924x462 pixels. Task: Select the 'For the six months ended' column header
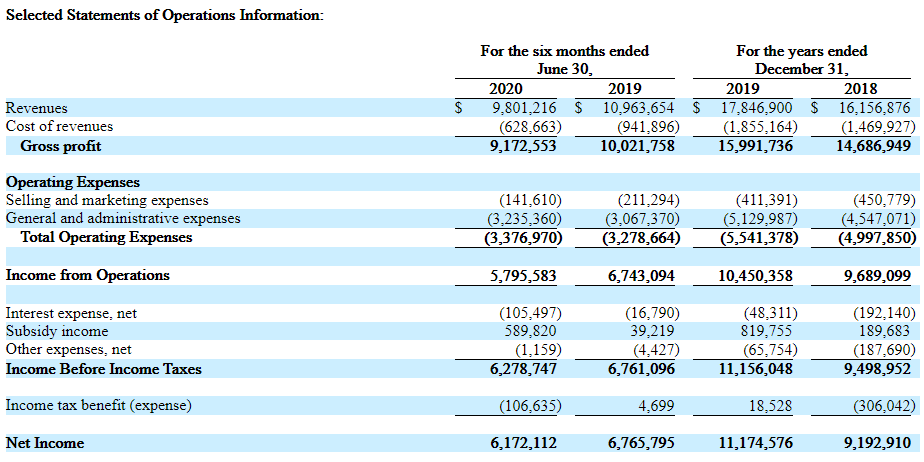pyautogui.click(x=564, y=51)
